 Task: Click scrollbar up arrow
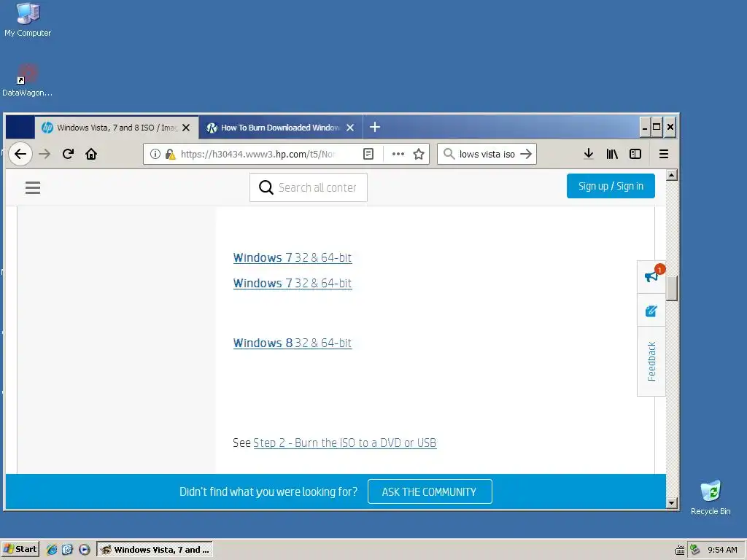click(x=672, y=175)
